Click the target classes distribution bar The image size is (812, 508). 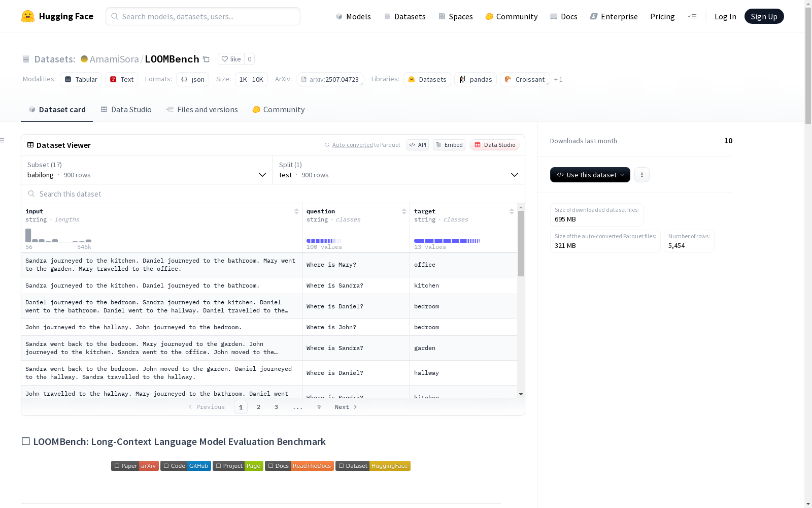pos(447,241)
